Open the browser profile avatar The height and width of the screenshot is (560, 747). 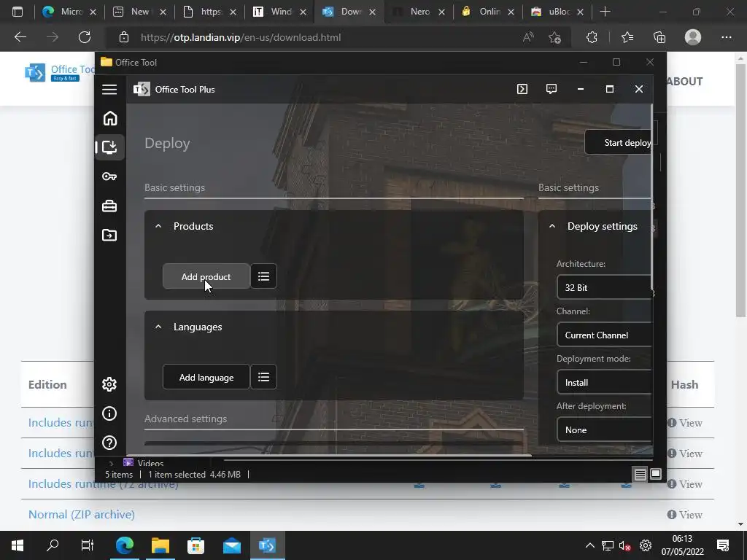point(693,37)
